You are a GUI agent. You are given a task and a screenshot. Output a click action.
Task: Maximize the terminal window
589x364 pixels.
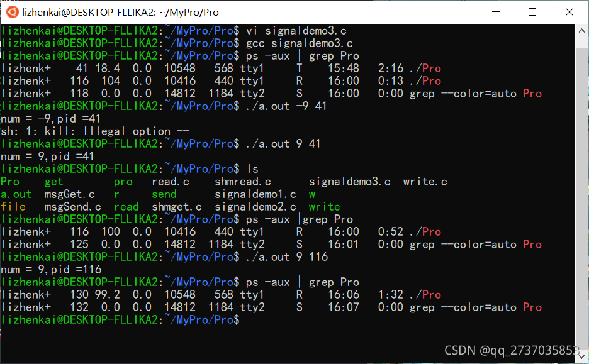point(532,12)
